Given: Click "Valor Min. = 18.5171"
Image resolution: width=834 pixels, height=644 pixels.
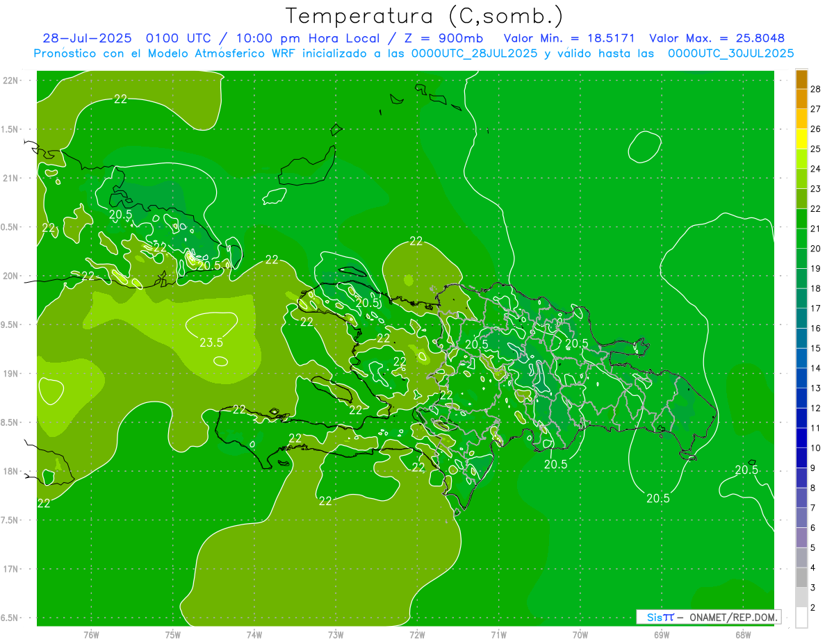Looking at the screenshot, I should coord(569,38).
